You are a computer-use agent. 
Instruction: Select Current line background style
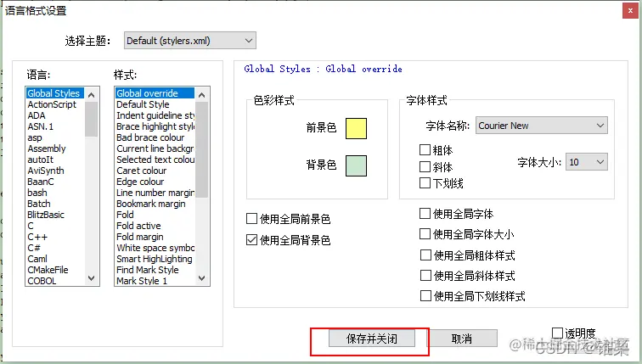click(155, 148)
